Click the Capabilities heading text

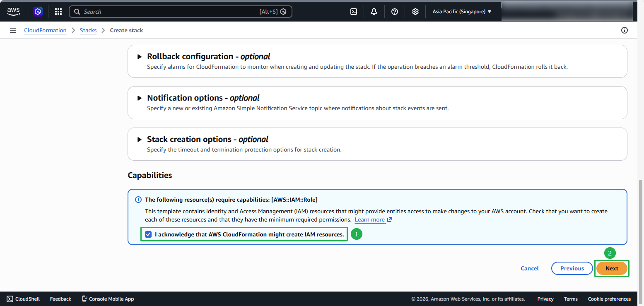(x=150, y=175)
